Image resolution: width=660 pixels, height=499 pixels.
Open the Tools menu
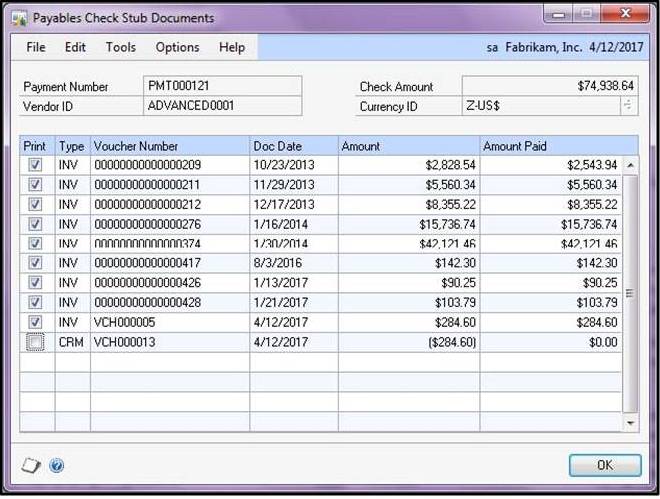121,47
